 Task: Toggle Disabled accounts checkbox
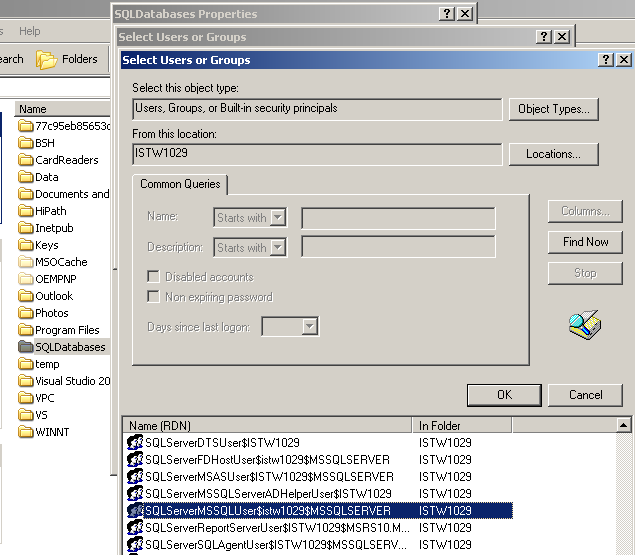[153, 277]
